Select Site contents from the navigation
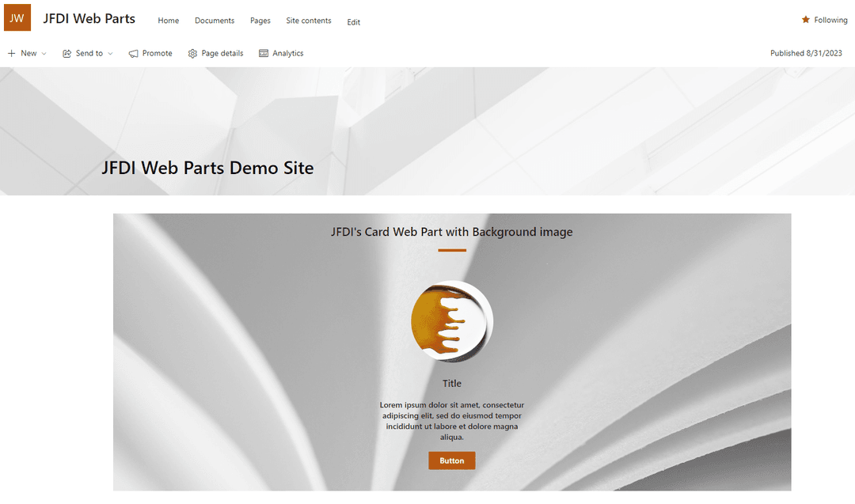The height and width of the screenshot is (504, 855). pyautogui.click(x=308, y=21)
